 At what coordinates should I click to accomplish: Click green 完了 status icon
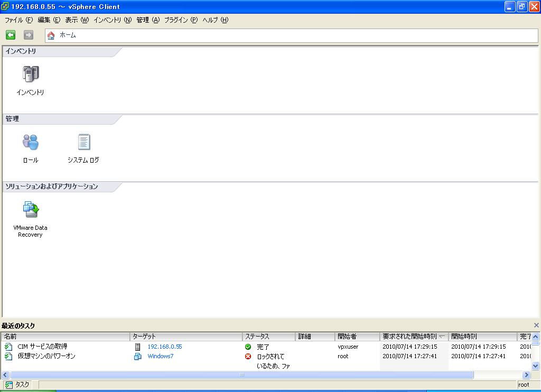click(x=248, y=347)
